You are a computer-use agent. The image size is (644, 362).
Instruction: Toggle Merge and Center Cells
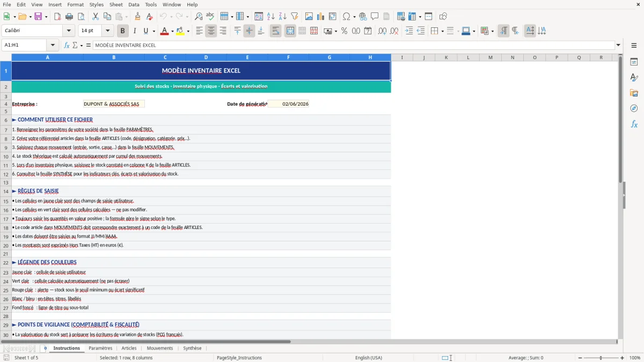290,31
